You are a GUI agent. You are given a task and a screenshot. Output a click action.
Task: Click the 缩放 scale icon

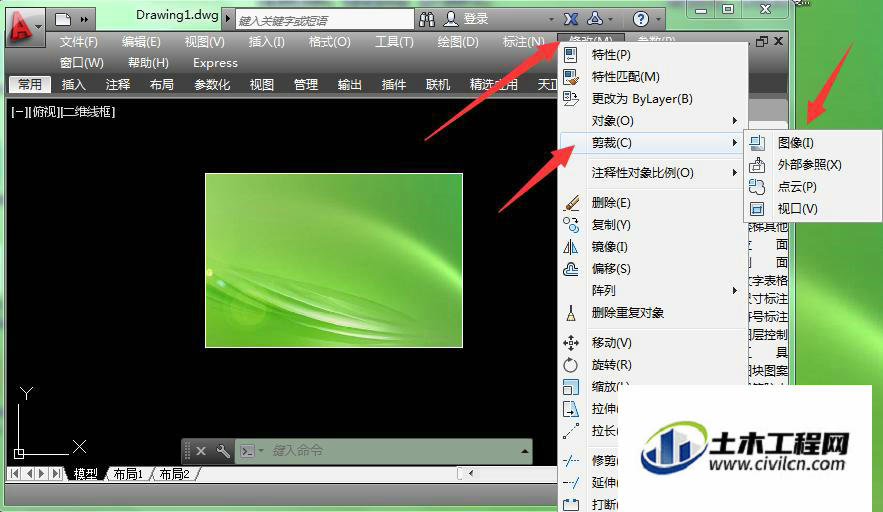(x=570, y=387)
